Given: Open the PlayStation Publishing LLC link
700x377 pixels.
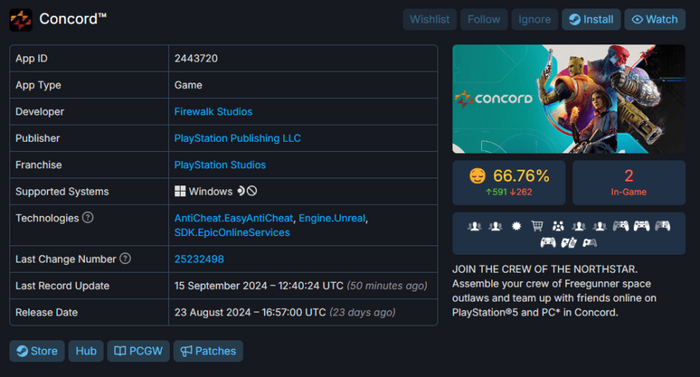Looking at the screenshot, I should (238, 138).
